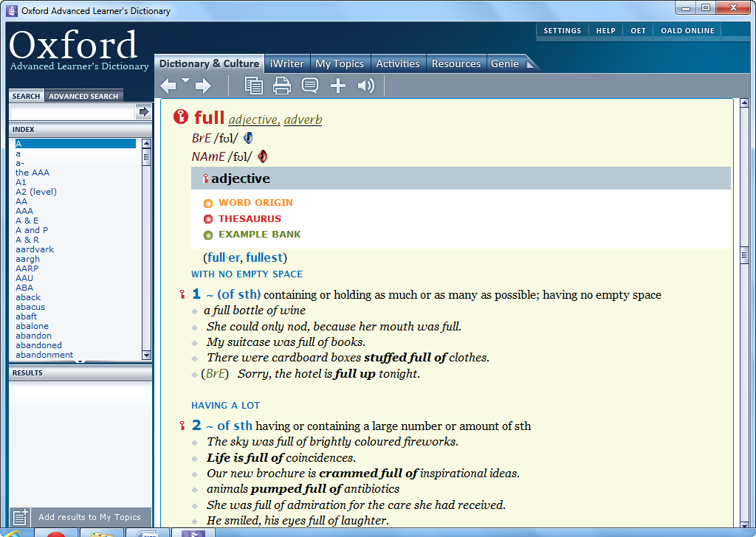Click Add results to My Topics

pos(89,517)
